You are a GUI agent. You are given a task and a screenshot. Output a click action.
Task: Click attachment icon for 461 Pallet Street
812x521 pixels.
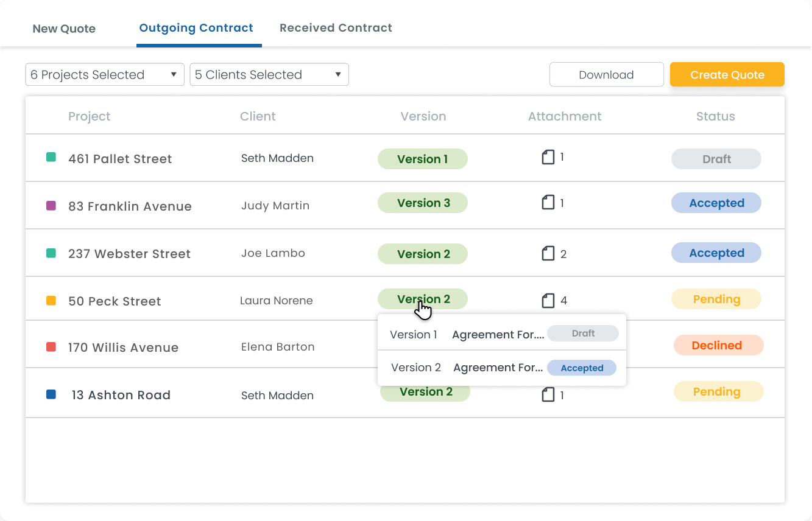pyautogui.click(x=548, y=158)
